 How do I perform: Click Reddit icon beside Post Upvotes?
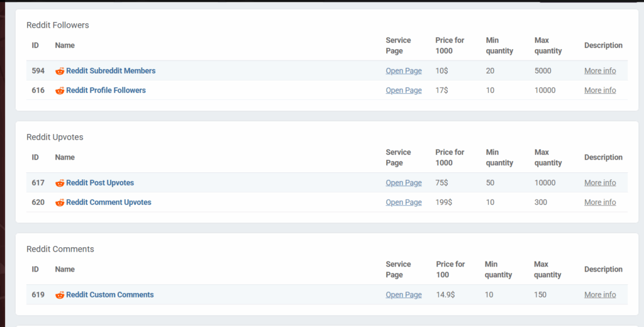coord(60,183)
